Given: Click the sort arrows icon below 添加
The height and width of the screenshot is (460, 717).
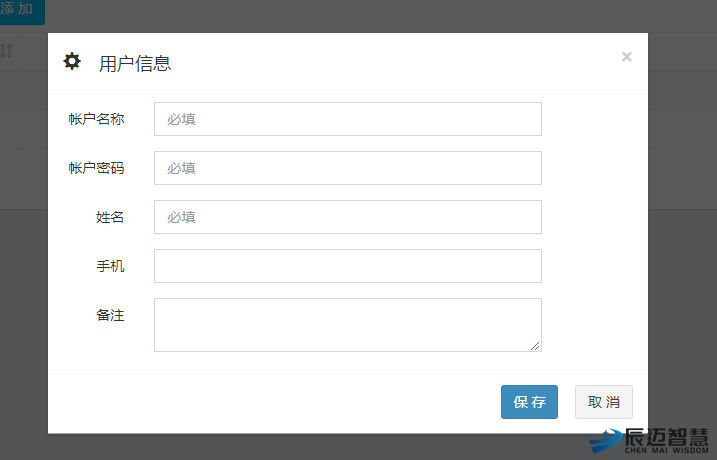Looking at the screenshot, I should click(x=6, y=51).
